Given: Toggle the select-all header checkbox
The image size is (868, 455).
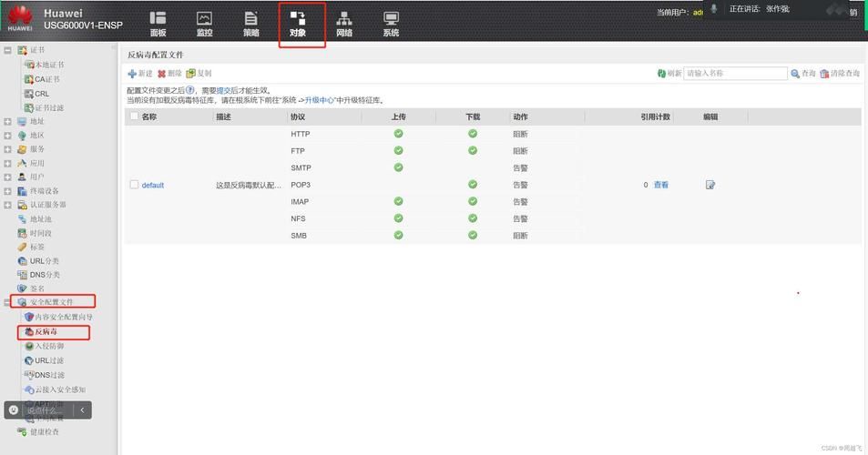Looking at the screenshot, I should (134, 116).
